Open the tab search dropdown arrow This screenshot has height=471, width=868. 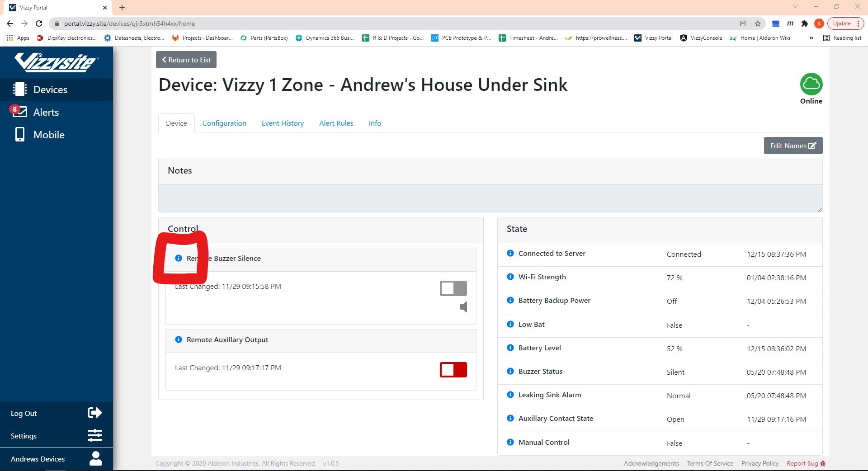(795, 7)
